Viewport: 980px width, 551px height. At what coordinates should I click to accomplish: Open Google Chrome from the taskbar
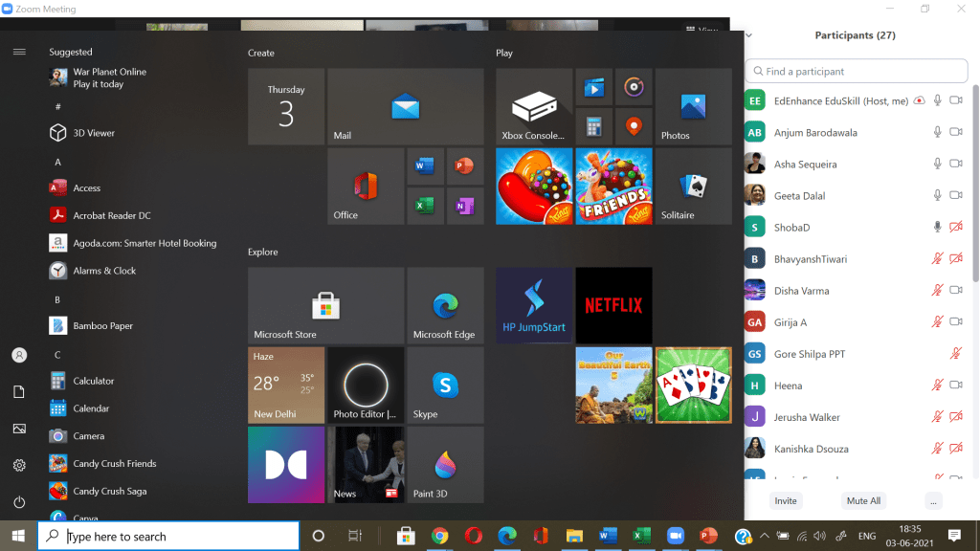(x=439, y=536)
